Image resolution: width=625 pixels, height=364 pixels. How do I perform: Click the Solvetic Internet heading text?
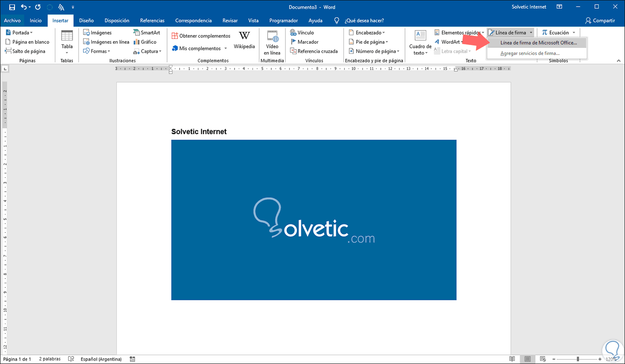point(199,132)
